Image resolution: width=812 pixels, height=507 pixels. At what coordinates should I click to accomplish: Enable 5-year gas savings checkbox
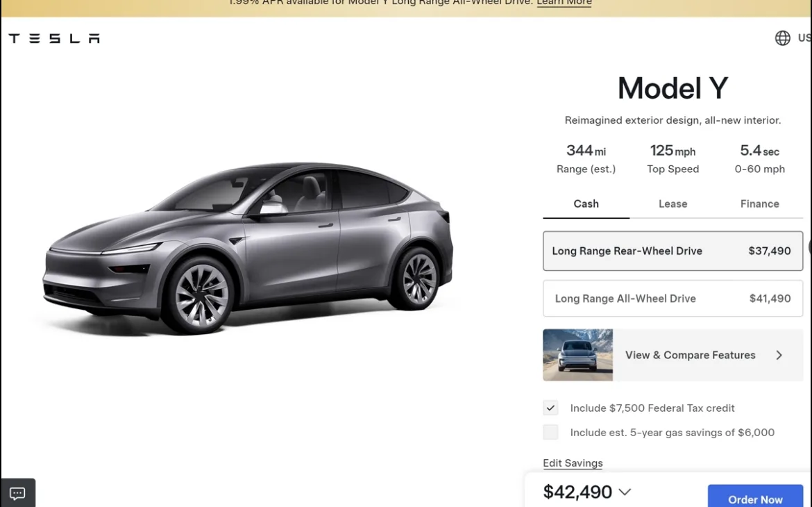coord(550,433)
